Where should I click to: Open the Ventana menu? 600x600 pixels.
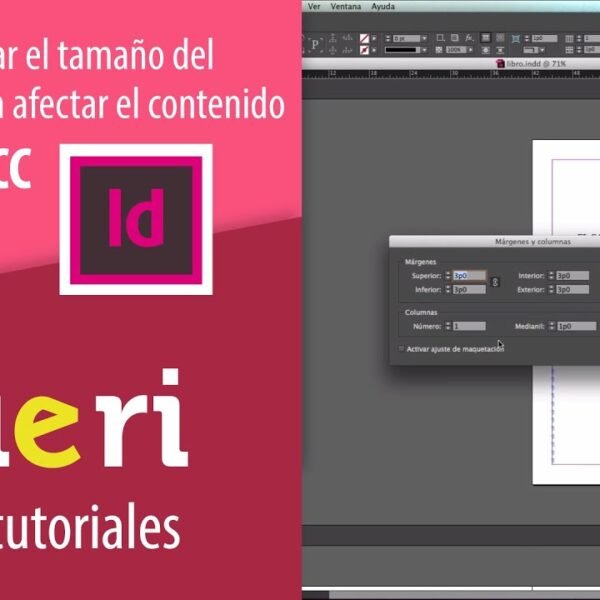346,7
